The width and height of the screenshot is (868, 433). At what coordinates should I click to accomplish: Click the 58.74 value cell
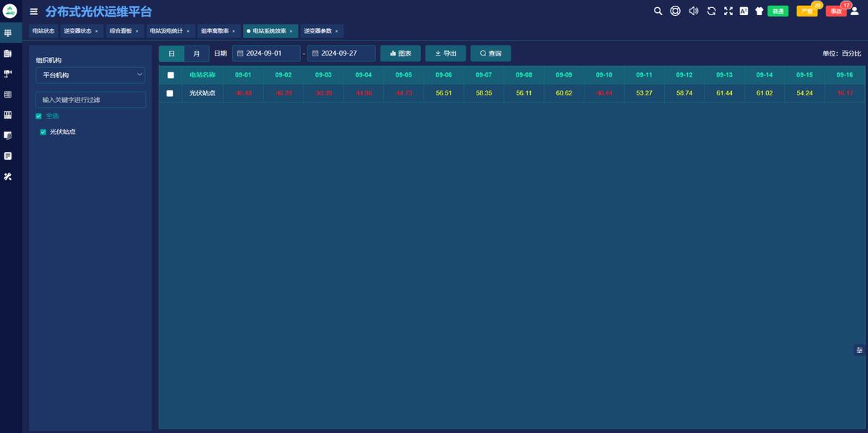coord(684,93)
